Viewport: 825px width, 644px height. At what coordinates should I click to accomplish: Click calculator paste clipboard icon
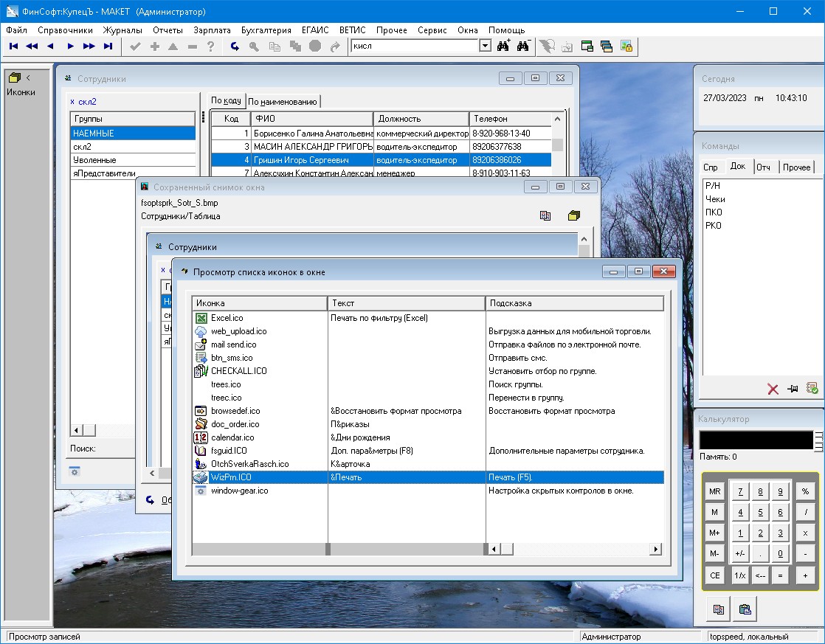[745, 609]
